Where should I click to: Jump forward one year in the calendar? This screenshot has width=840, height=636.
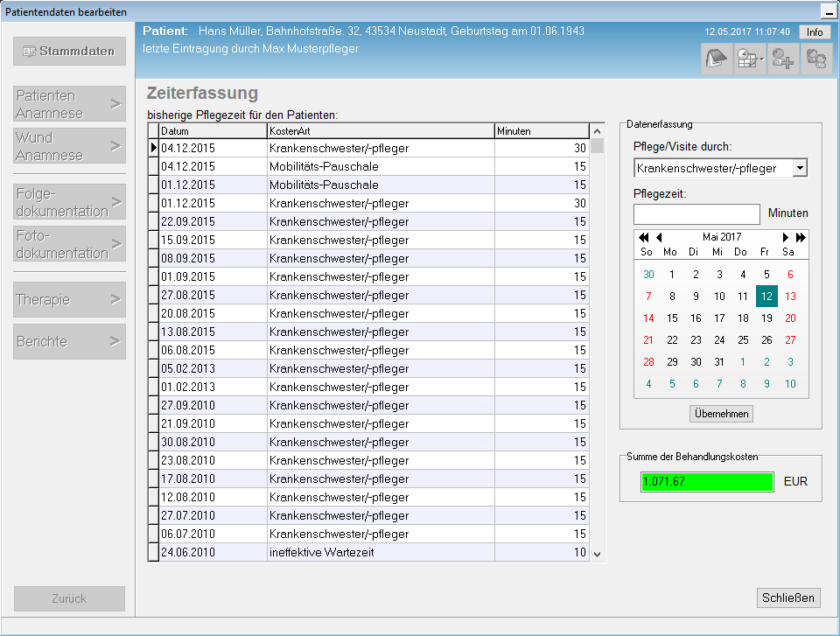(801, 237)
